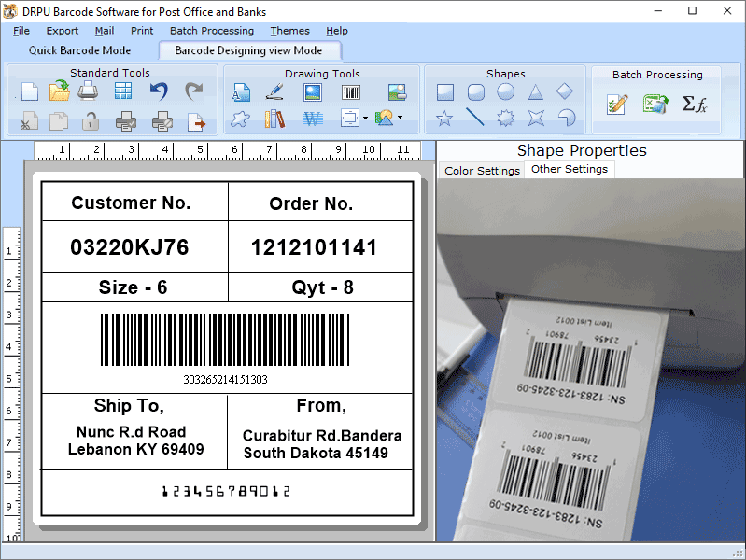Open the books library icon
This screenshot has width=746, height=560.
(x=274, y=119)
